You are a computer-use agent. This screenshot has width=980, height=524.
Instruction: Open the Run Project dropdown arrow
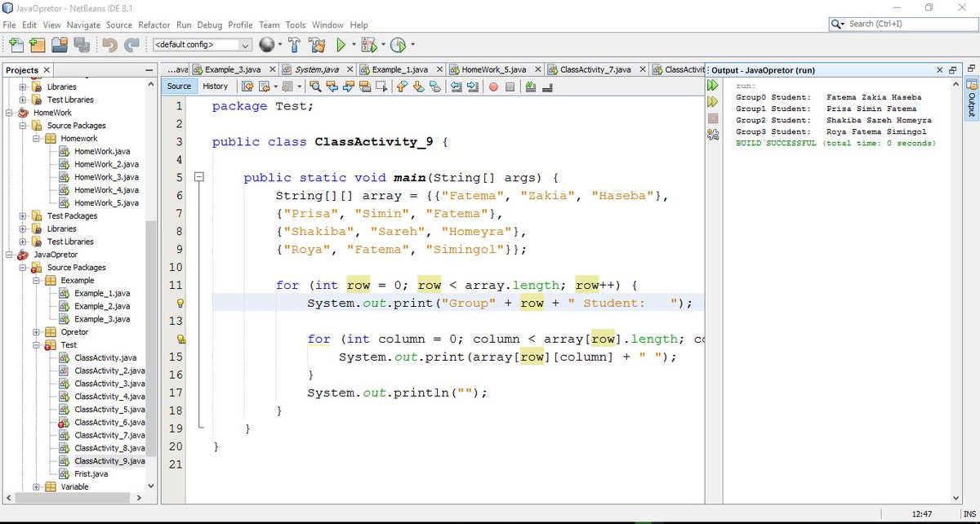353,44
